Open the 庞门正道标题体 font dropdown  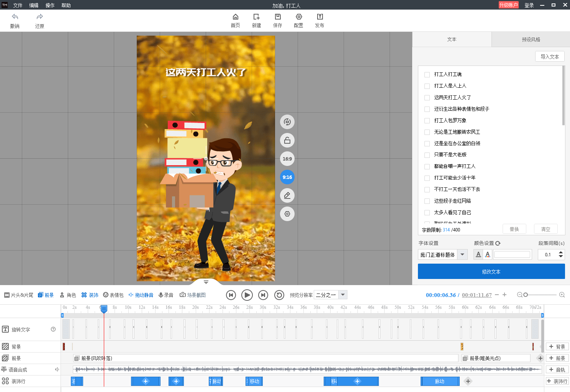pos(462,254)
